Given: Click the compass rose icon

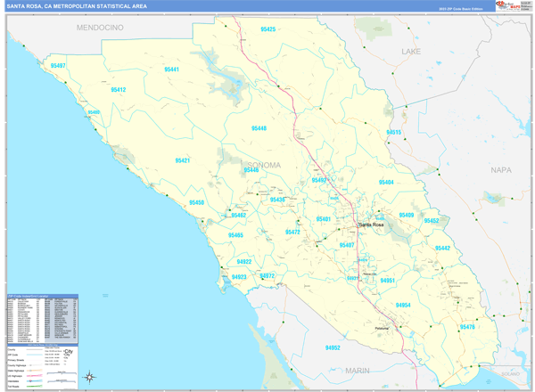Looking at the screenshot, I should click(x=89, y=378).
